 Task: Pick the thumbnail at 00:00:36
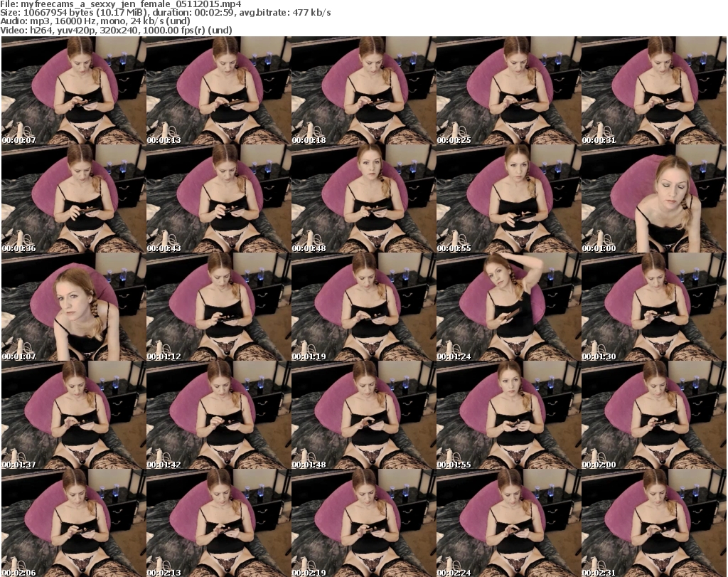click(x=73, y=198)
